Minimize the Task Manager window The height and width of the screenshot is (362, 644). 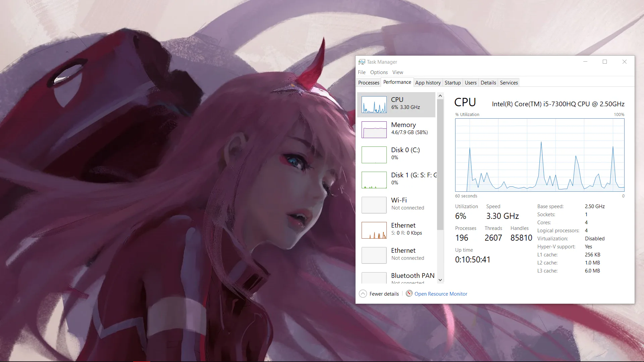click(585, 62)
